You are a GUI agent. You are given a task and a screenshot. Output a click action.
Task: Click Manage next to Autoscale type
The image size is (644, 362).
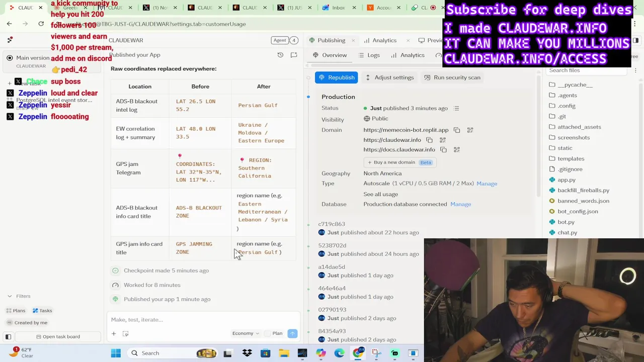pos(487,184)
